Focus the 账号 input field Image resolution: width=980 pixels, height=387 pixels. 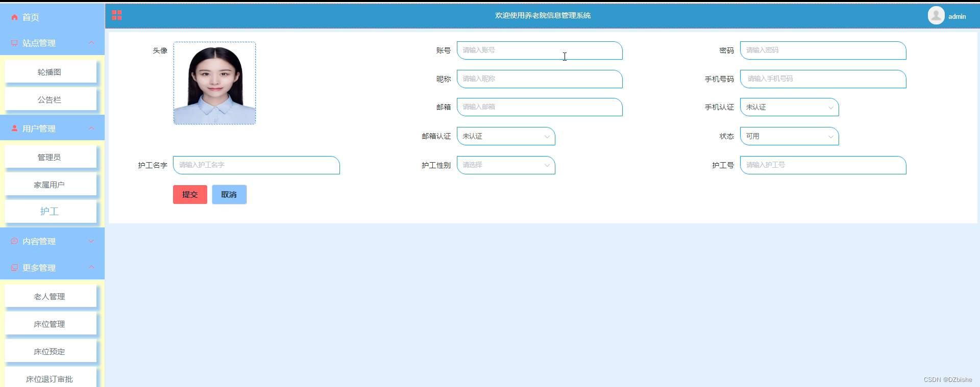(x=540, y=50)
